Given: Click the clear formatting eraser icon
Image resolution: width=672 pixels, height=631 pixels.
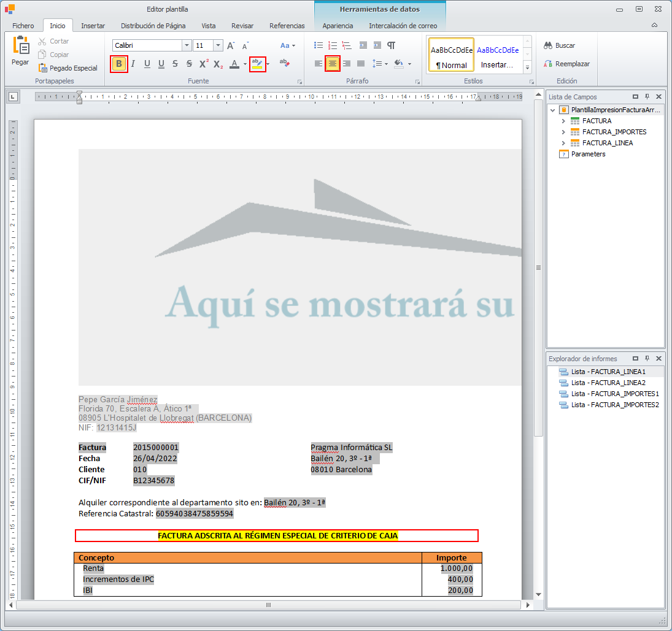Looking at the screenshot, I should 284,63.
